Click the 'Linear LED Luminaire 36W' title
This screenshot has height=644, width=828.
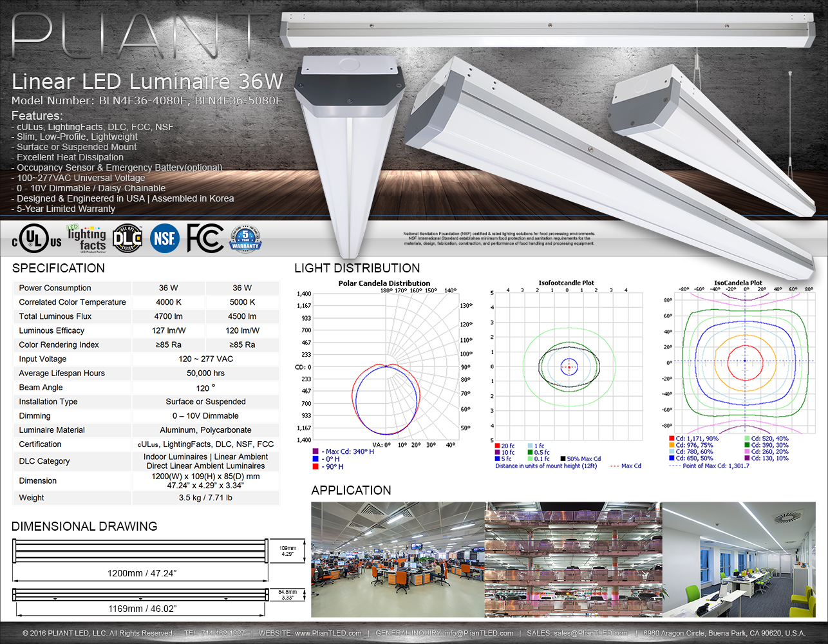tap(147, 82)
